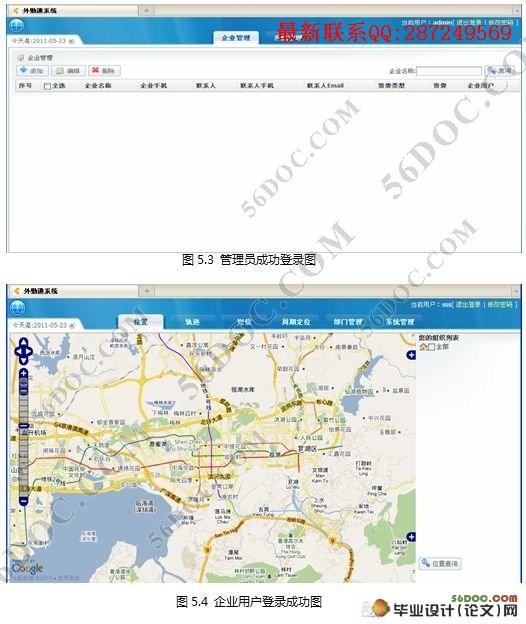Click the 企业管理 panel title icon
526x624 pixels.
[x=21, y=58]
